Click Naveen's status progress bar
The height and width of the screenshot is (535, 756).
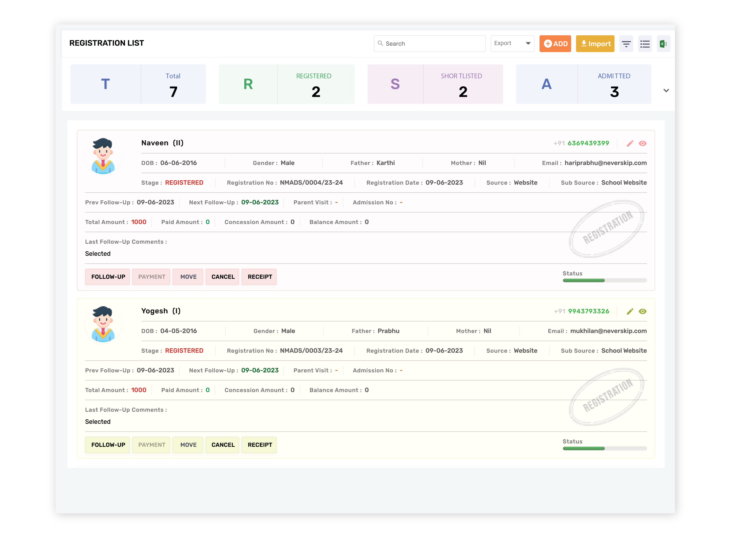pyautogui.click(x=604, y=280)
